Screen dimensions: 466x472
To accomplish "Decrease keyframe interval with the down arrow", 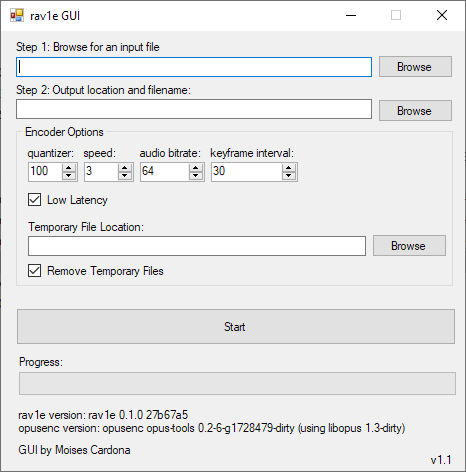I will [x=289, y=176].
